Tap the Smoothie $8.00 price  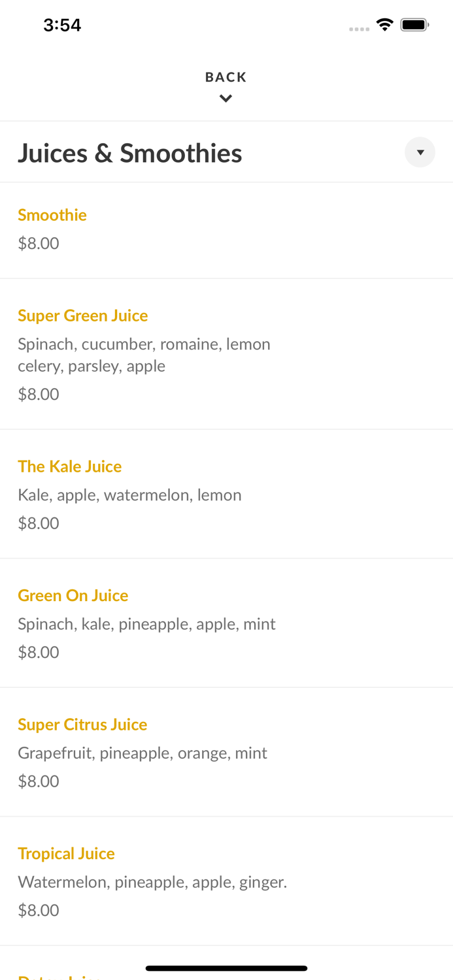coord(39,243)
